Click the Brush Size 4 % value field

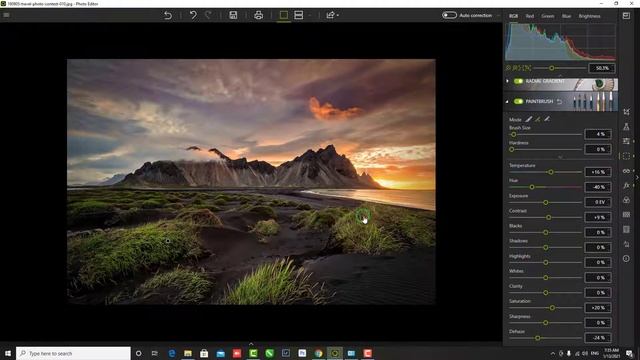598,134
